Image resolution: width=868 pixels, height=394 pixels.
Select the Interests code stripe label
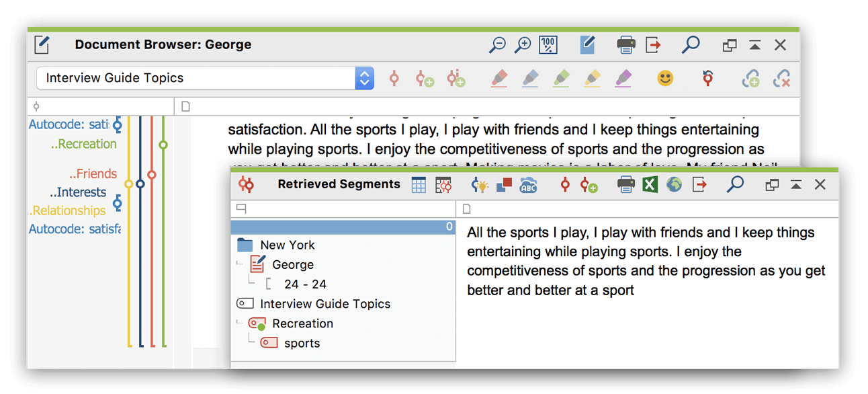[x=79, y=192]
